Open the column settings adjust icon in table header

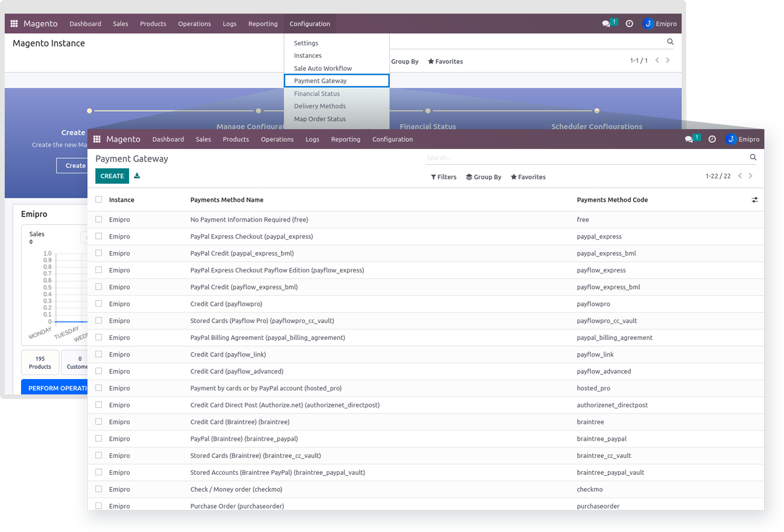(755, 200)
